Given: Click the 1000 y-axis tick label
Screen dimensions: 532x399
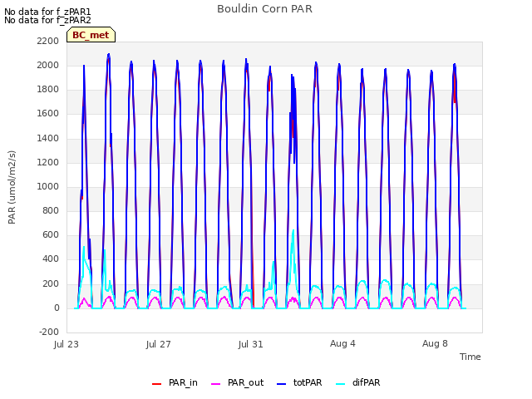Looking at the screenshot, I should coord(48,186).
